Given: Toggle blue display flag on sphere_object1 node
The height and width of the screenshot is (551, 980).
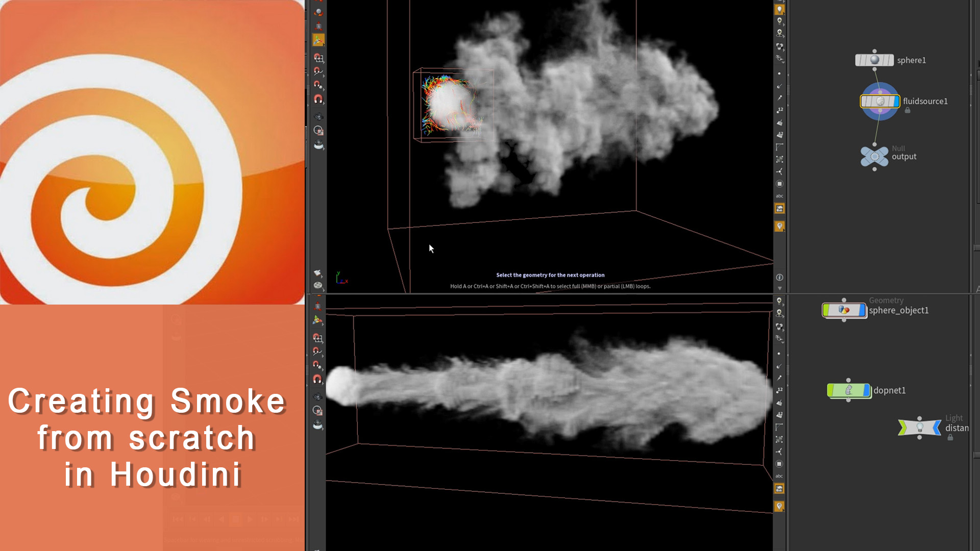Looking at the screenshot, I should pyautogui.click(x=863, y=310).
